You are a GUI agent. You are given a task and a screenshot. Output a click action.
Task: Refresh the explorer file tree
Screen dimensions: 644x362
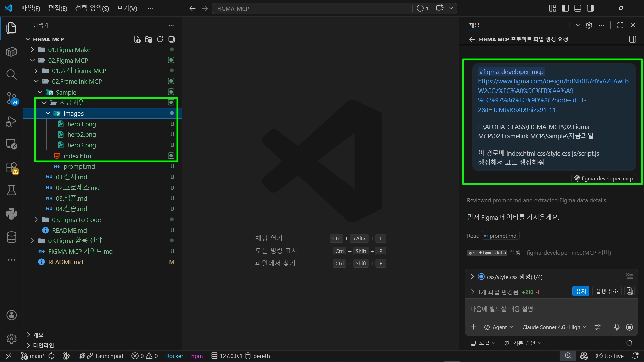coord(160,39)
